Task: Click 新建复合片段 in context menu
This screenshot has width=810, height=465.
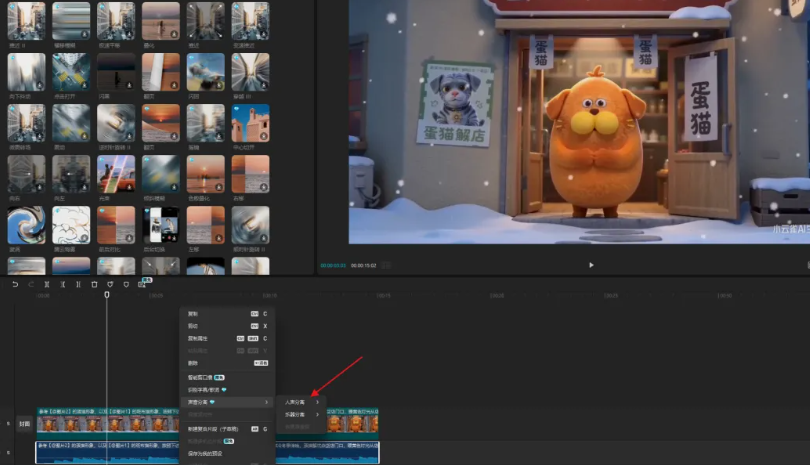Action: pos(209,428)
